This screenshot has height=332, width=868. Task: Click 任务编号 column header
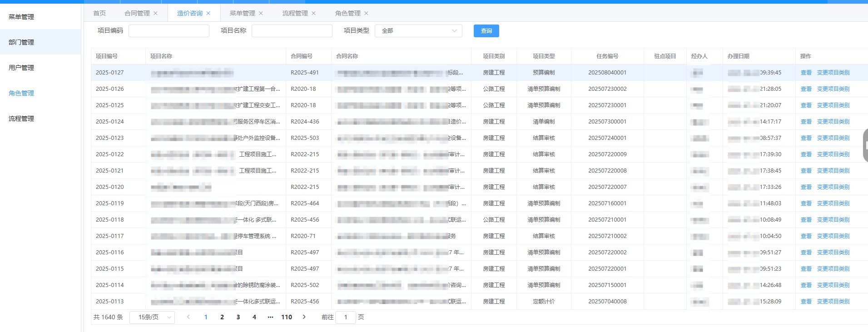pyautogui.click(x=607, y=56)
